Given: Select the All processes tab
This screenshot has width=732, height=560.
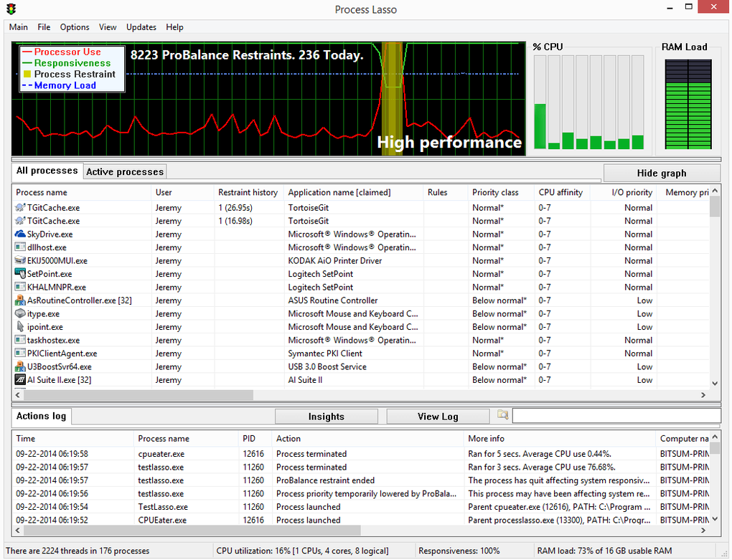Looking at the screenshot, I should coord(46,171).
